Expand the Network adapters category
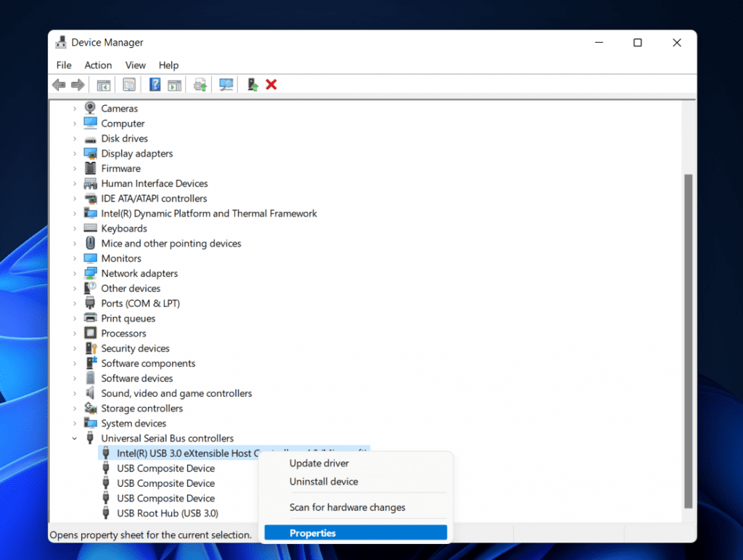 click(75, 273)
